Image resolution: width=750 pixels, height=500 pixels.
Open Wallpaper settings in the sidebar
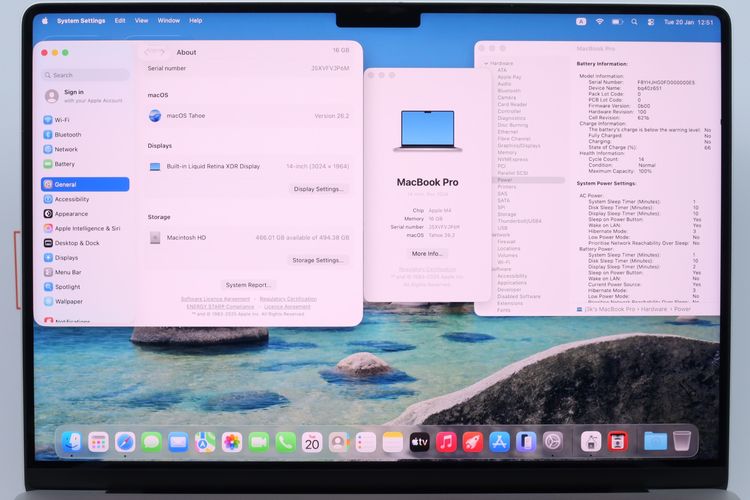coord(64,301)
